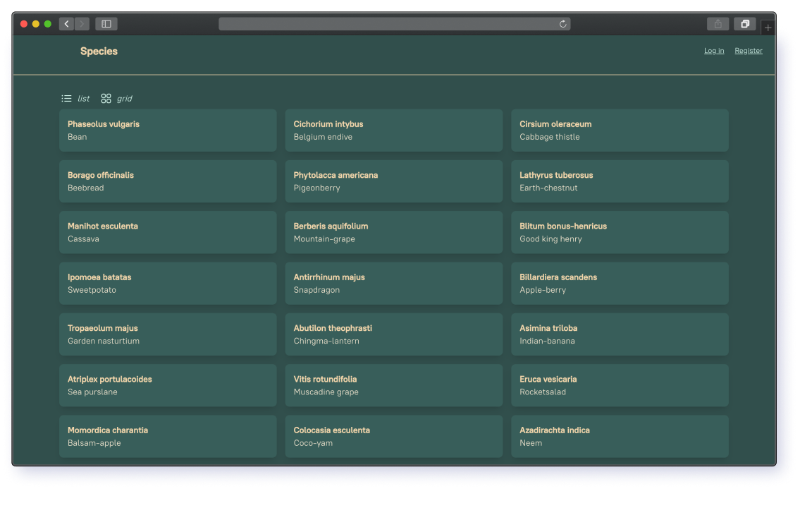Screen dimensions: 812x508
Task: Open the Register link
Action: 749,51
